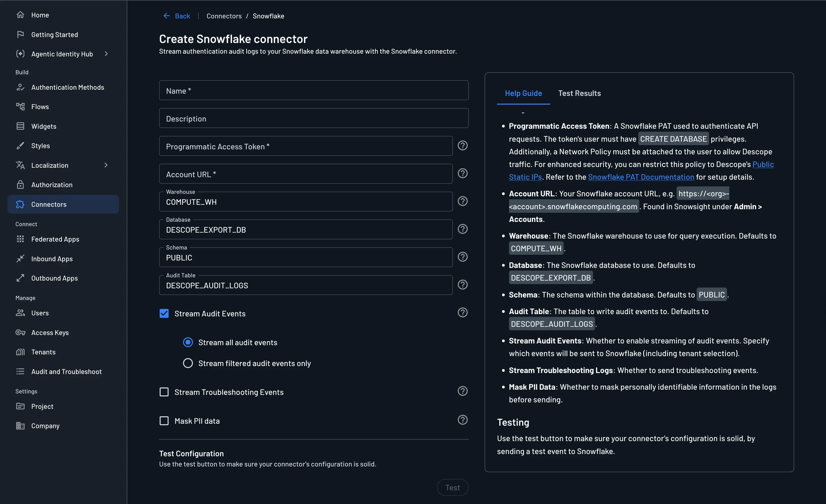Click help icon next to Warehouse field

(x=463, y=201)
